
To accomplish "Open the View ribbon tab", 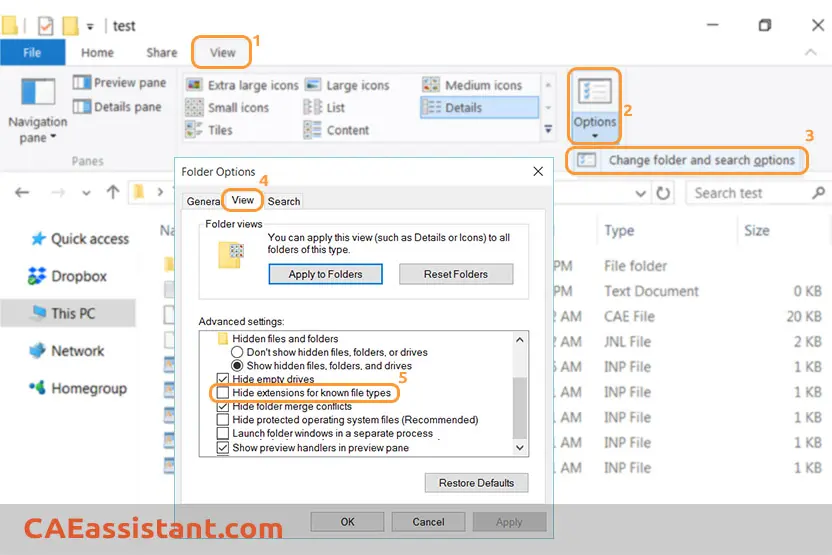I will click(x=222, y=53).
